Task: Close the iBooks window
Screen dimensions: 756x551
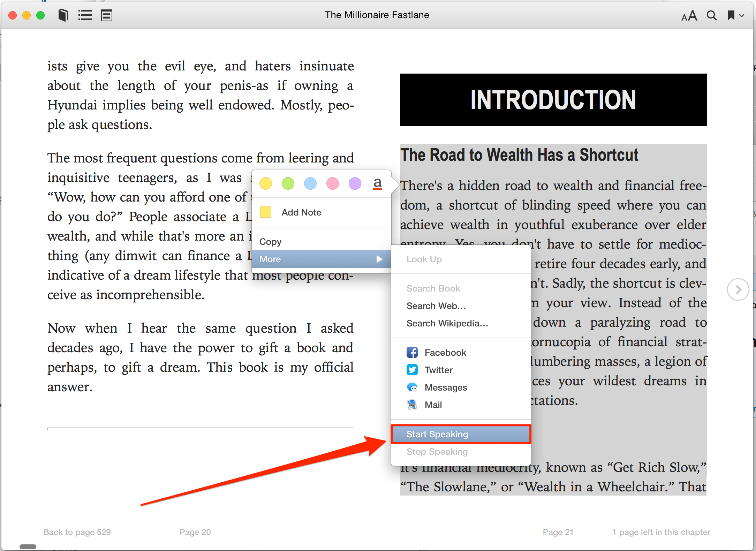Action: click(13, 15)
